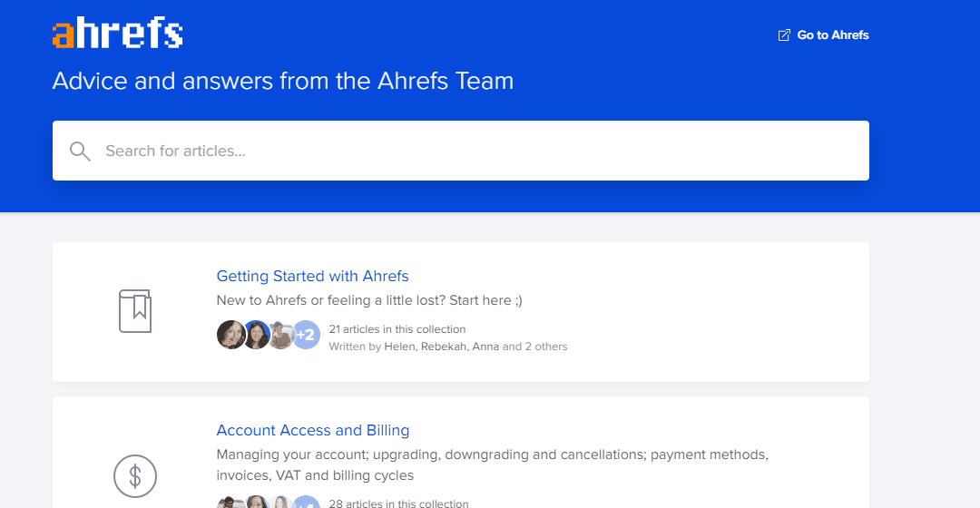Click the second author avatar under Getting Started
The width and height of the screenshot is (980, 508).
257,335
